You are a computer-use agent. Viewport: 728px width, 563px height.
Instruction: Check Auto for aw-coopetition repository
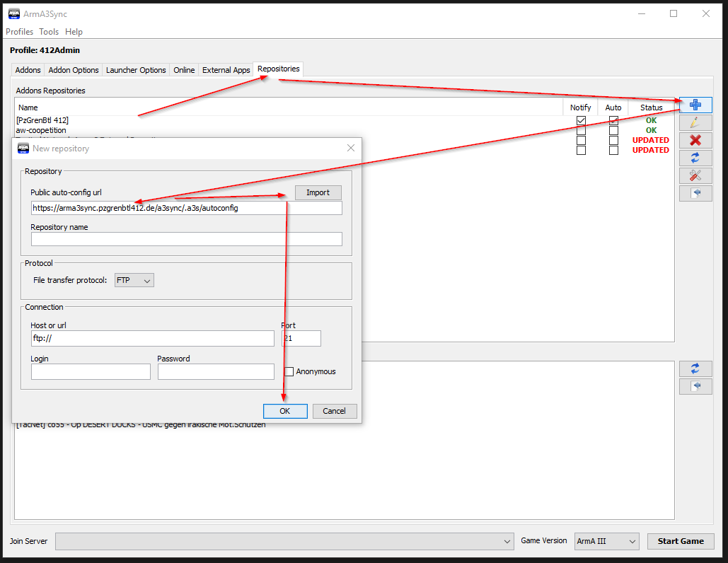(x=613, y=131)
